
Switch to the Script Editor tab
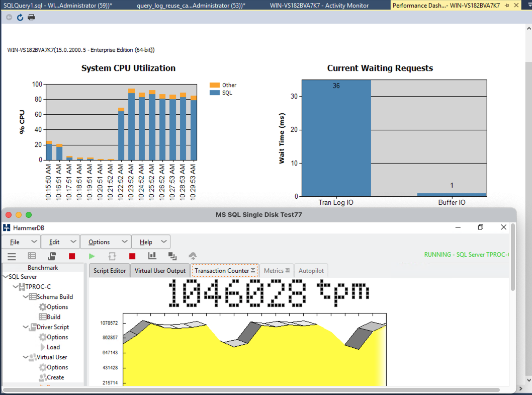coord(110,271)
